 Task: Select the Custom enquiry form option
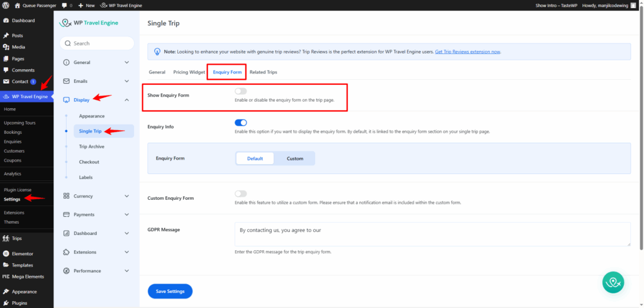295,158
